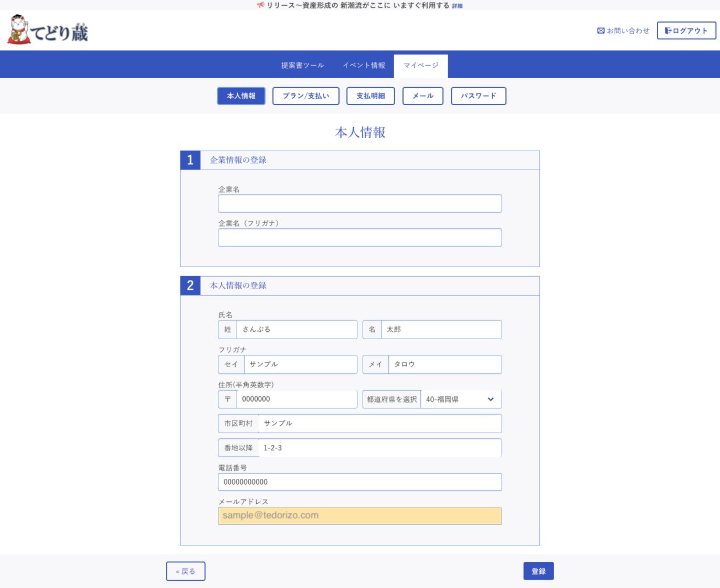Click the 電話番号 input field
This screenshot has width=720, height=588.
click(359, 482)
